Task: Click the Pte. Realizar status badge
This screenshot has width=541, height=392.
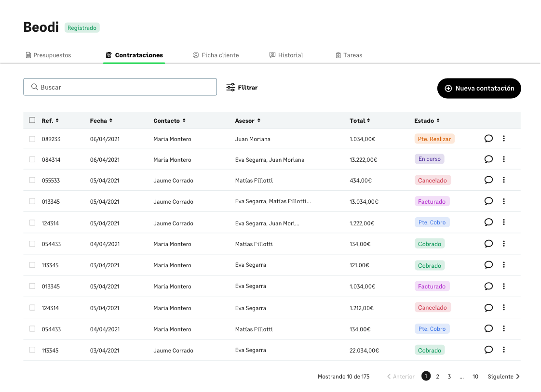Action: point(434,139)
